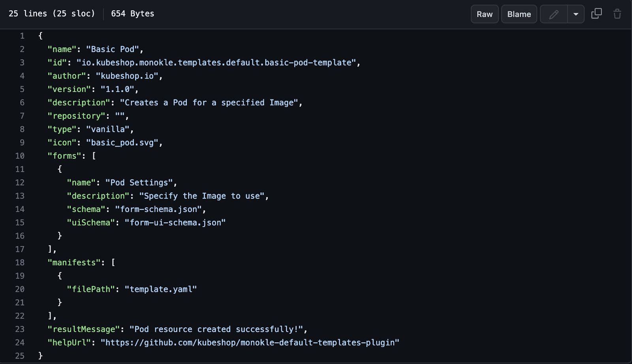The width and height of the screenshot is (632, 364).
Task: Click the helpUrl GitHub URL text
Action: [x=250, y=343]
